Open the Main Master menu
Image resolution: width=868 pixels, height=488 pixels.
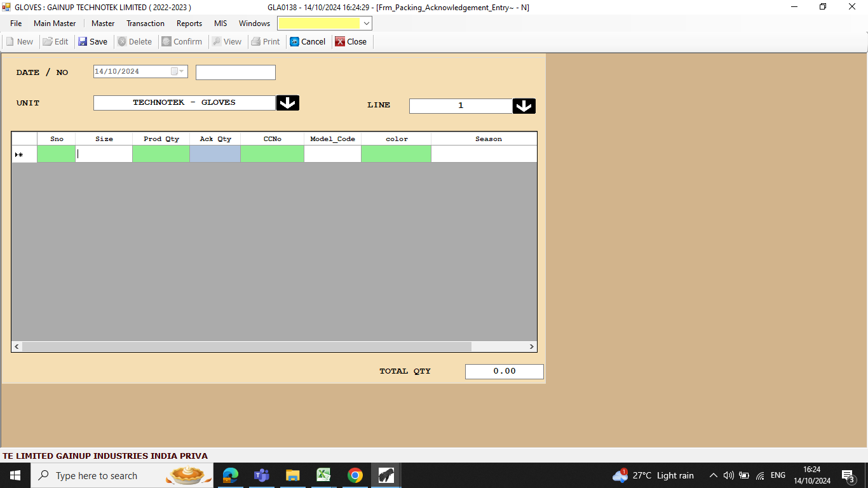[55, 24]
